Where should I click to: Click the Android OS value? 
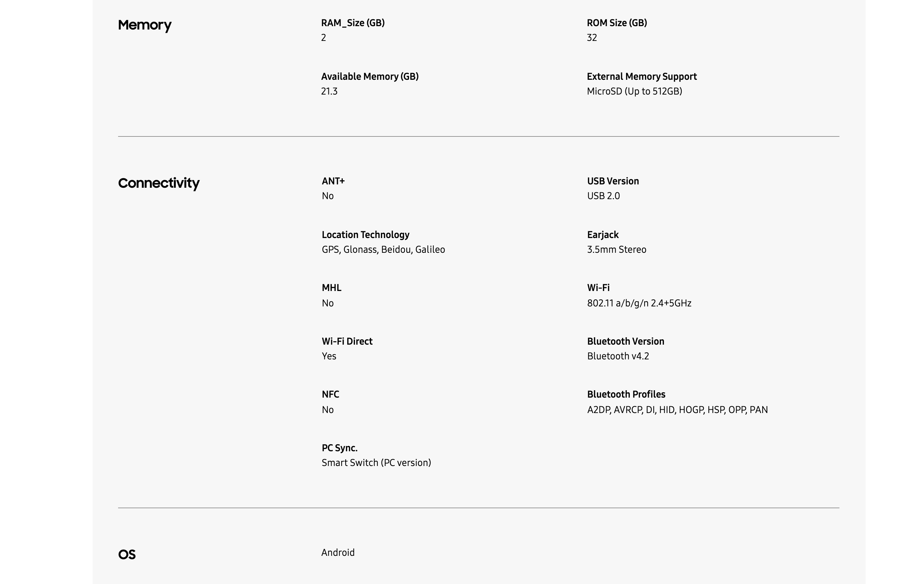pyautogui.click(x=338, y=552)
